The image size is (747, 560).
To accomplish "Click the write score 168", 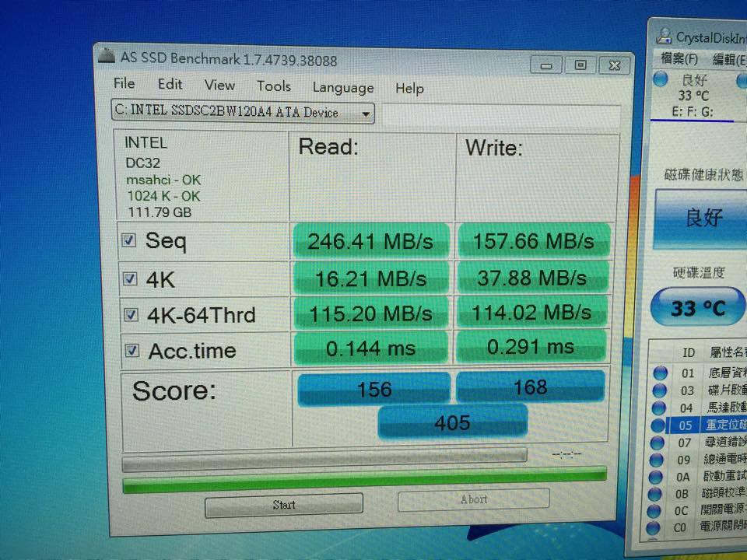I will pos(530,387).
